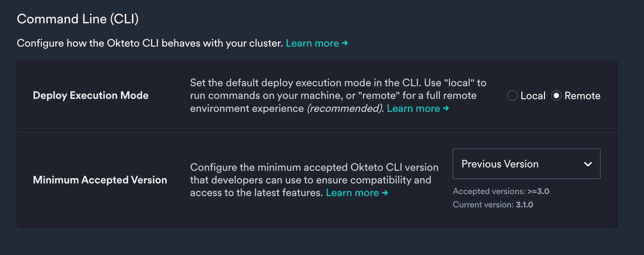The height and width of the screenshot is (255, 644).
Task: Click the arrow icon after Deploy Execution Mode's Learn more
Action: [x=446, y=109]
